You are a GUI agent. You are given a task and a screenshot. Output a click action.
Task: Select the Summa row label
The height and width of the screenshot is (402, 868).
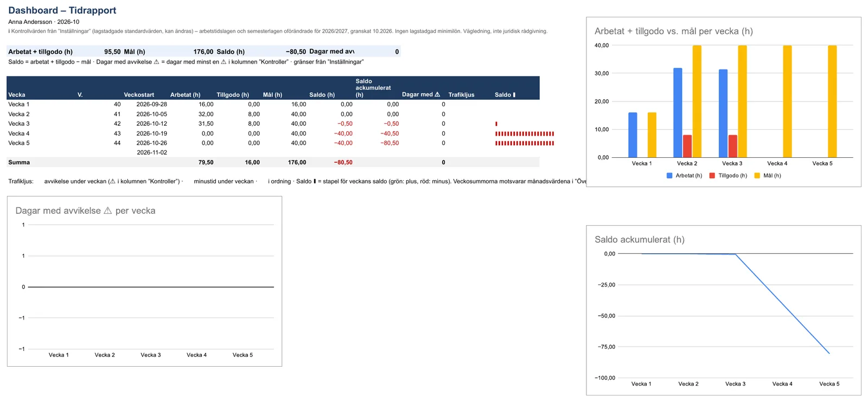click(x=19, y=162)
